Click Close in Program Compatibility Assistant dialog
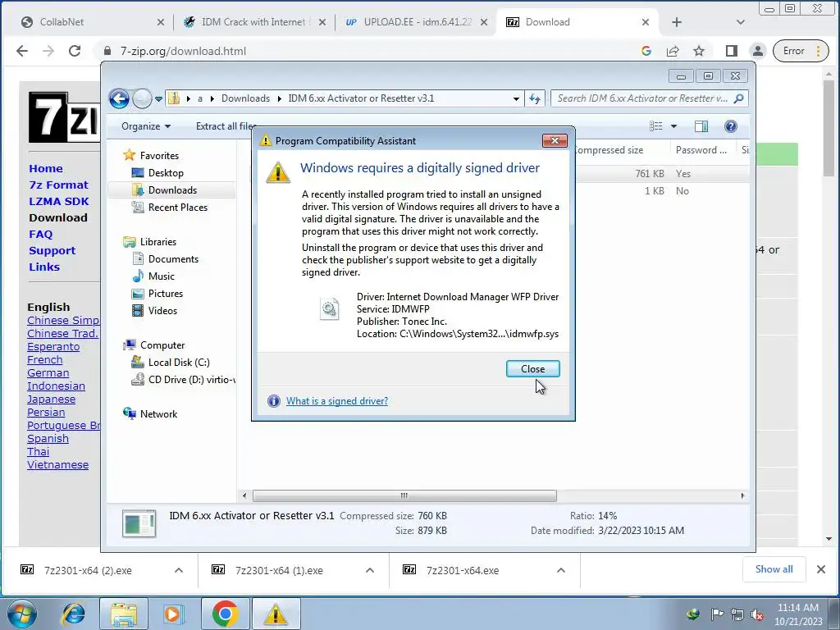Screen dimensions: 840x630 pyautogui.click(x=532, y=368)
